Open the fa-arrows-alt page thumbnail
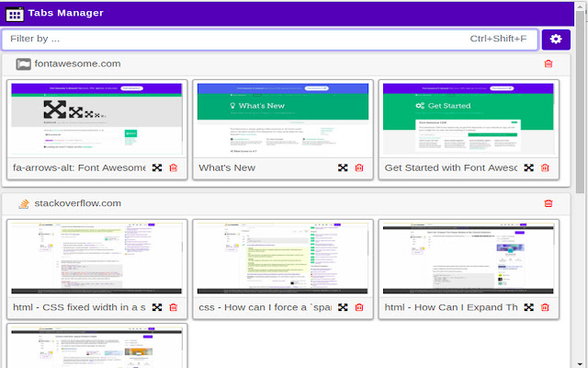Image resolution: width=588 pixels, height=368 pixels. click(96, 119)
